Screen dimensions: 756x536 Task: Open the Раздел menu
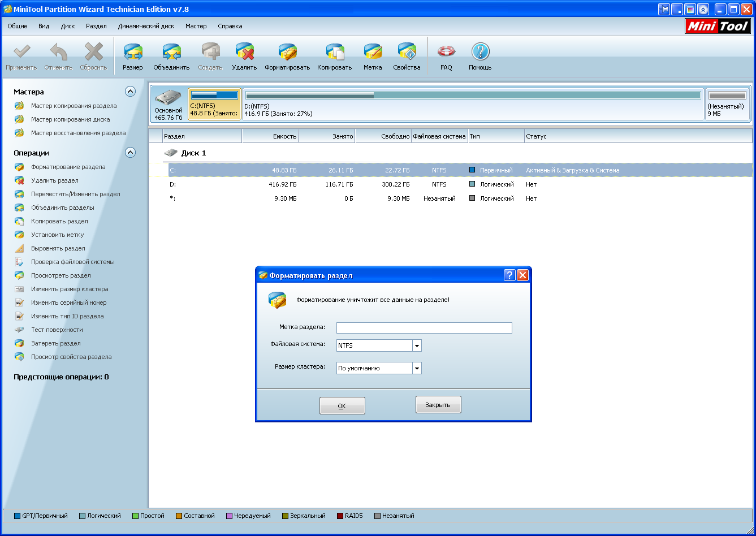[x=96, y=26]
